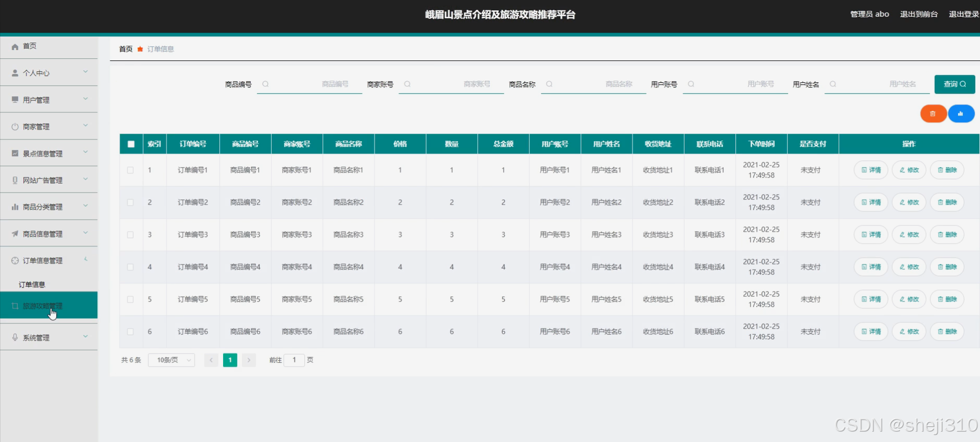This screenshot has height=442, width=980.
Task: Click the search icon in 用户姓名 field
Action: click(833, 84)
